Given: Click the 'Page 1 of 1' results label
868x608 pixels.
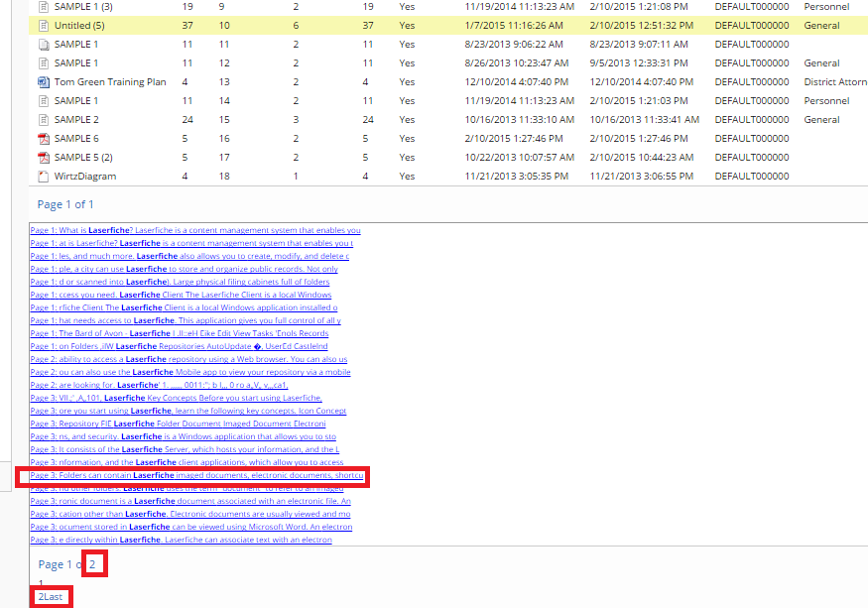Looking at the screenshot, I should coord(65,204).
